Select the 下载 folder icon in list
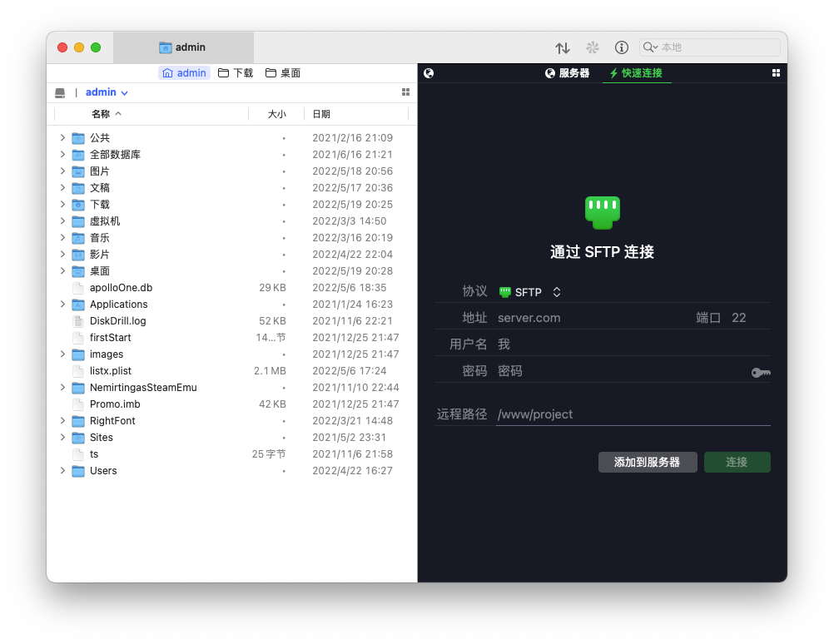834x644 pixels. click(x=78, y=205)
